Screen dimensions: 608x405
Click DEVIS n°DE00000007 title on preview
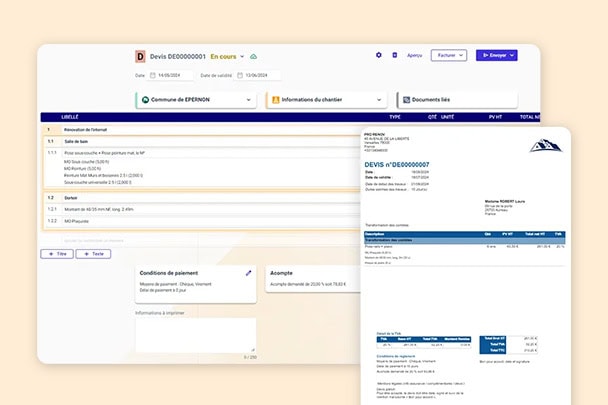397,164
